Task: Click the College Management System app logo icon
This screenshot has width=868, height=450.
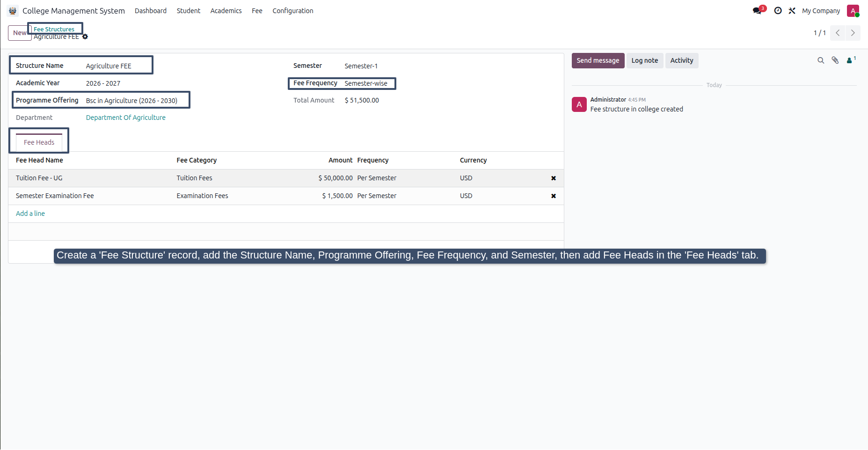Action: 13,11
